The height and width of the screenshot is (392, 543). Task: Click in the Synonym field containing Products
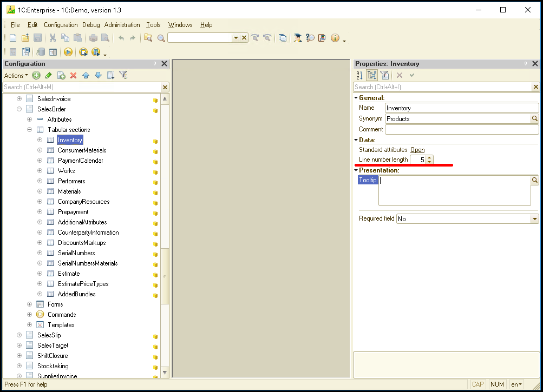[458, 119]
